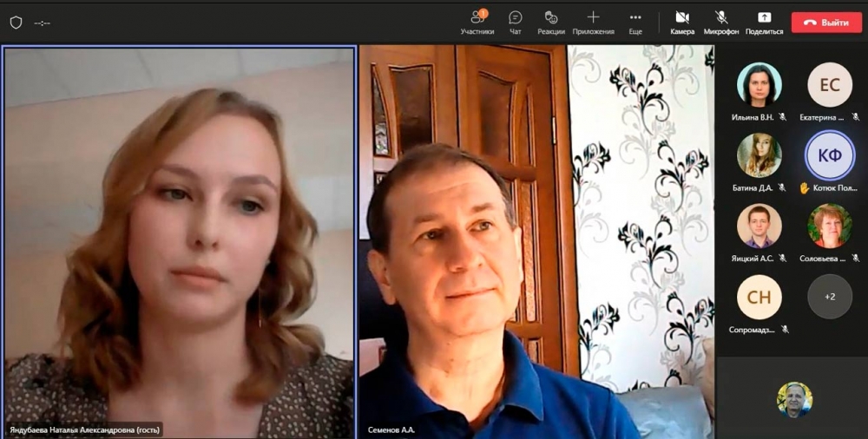This screenshot has height=439, width=868.
Task: Leave the meeting with Выйти button
Action: tap(826, 23)
